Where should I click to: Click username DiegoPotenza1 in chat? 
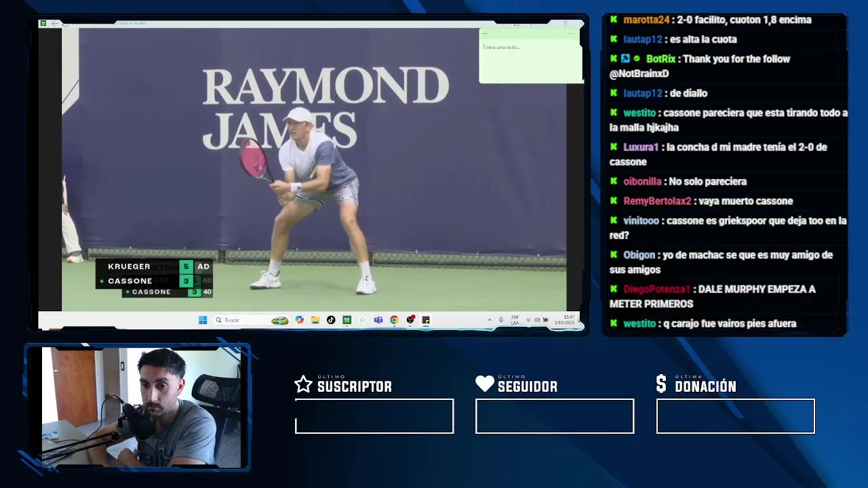tap(656, 289)
